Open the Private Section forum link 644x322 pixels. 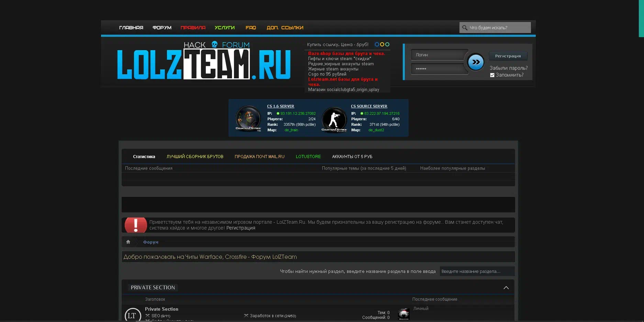tap(162, 309)
